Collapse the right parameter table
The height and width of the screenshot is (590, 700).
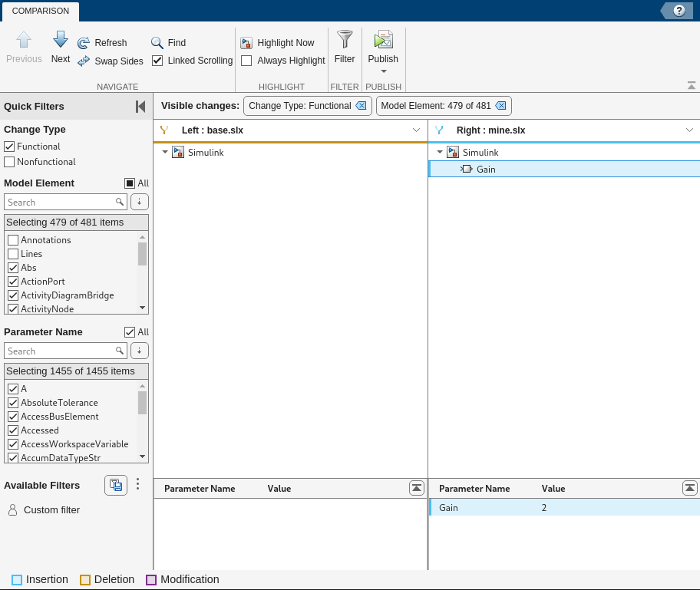tap(690, 488)
